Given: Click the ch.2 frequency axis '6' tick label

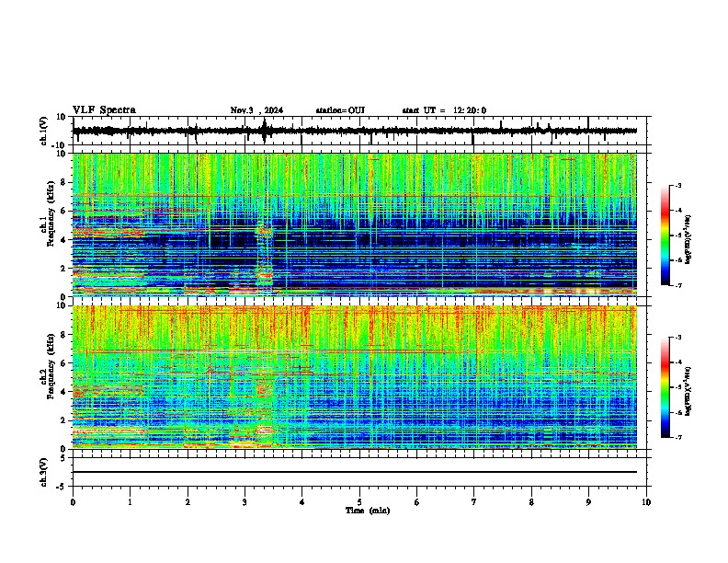Looking at the screenshot, I should 63,363.
